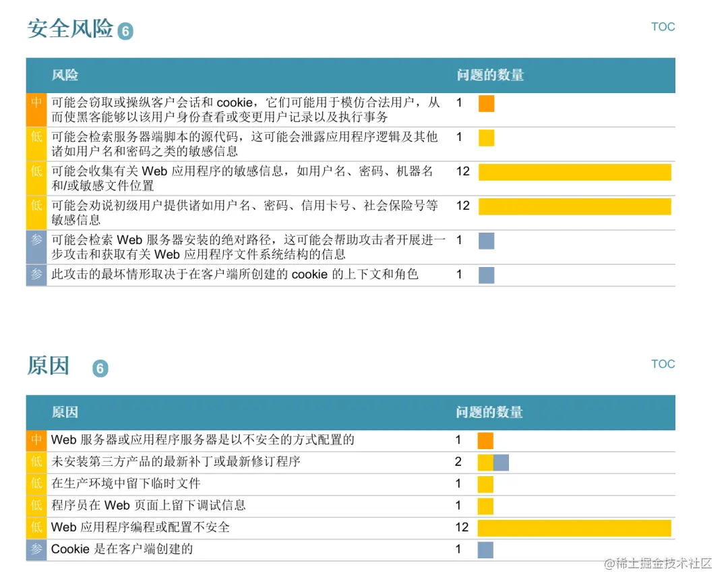Image resolution: width=728 pixels, height=586 pixels.
Task: Click the long yellow bar for 劝说初级用户 risk
Action: (575, 206)
